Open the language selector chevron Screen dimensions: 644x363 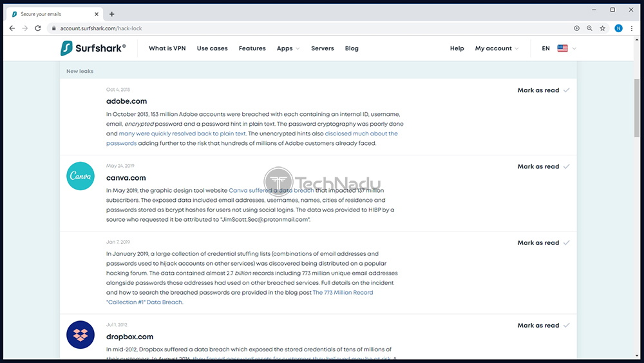(x=574, y=48)
